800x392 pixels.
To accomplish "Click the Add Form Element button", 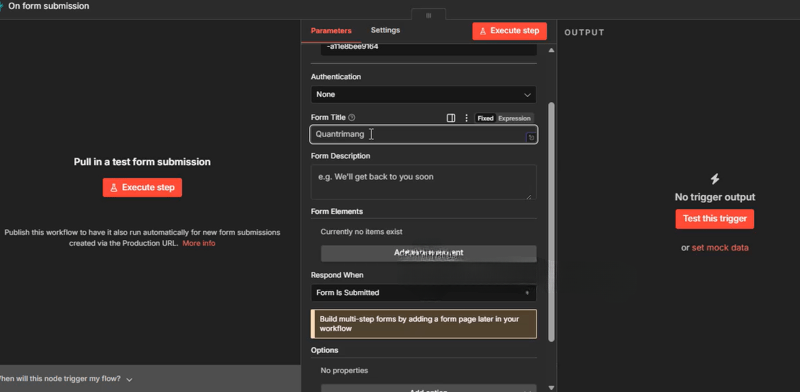I will (428, 253).
